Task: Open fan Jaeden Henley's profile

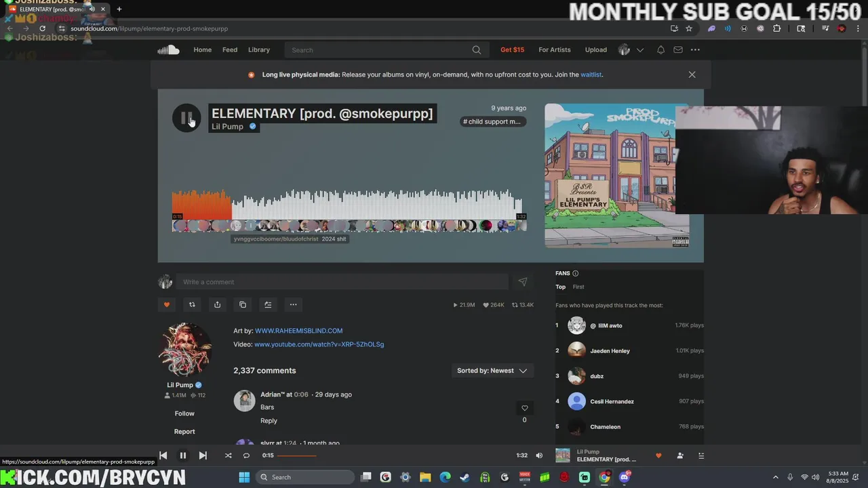Action: point(610,351)
